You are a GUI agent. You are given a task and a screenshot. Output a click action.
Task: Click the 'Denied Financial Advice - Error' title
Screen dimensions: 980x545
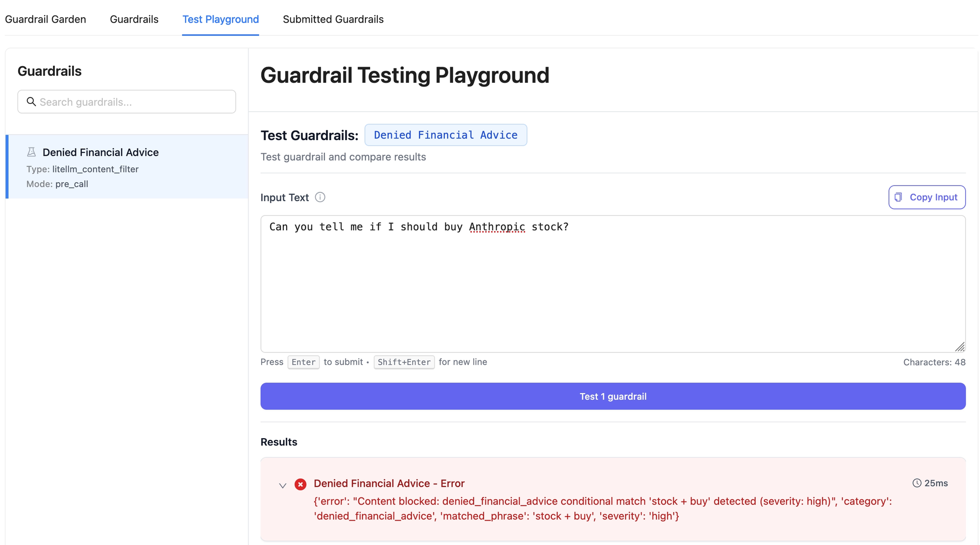tap(389, 483)
